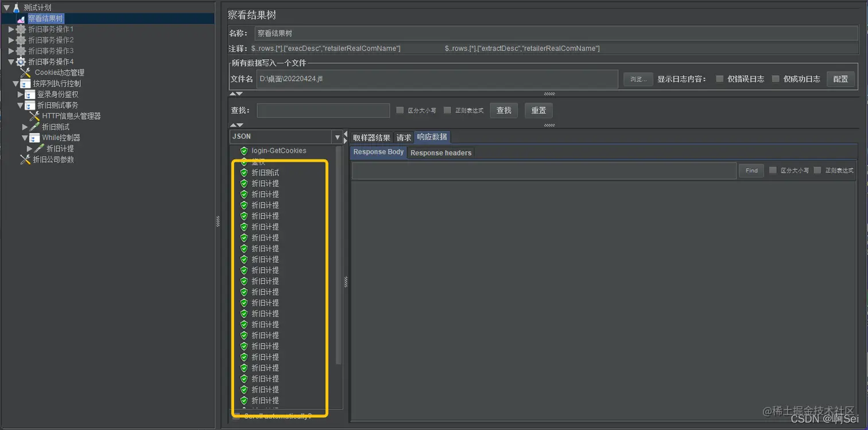The image size is (868, 430).
Task: Click the gear icon of 折旧事务操作3
Action: pos(21,51)
